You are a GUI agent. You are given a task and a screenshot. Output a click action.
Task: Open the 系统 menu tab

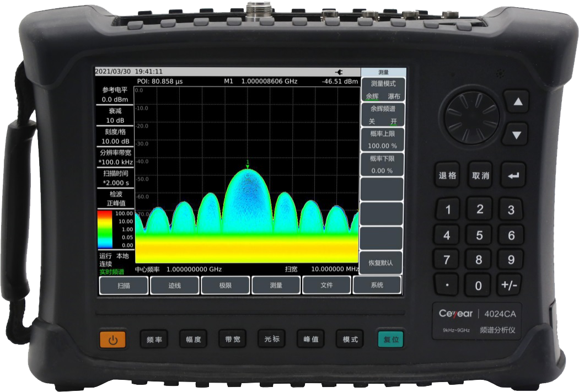pyautogui.click(x=377, y=286)
